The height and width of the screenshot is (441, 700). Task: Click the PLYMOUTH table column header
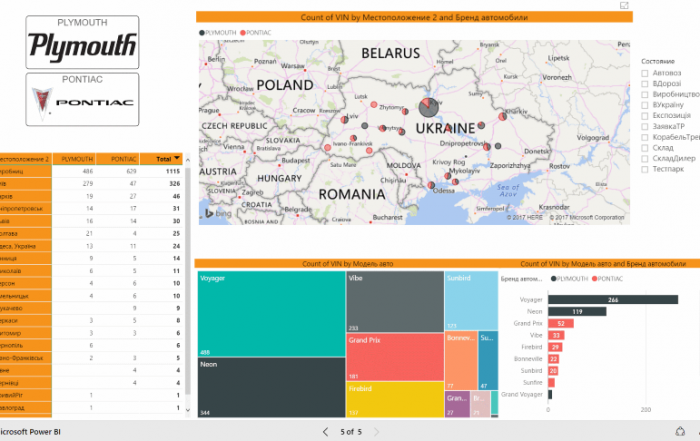point(74,159)
